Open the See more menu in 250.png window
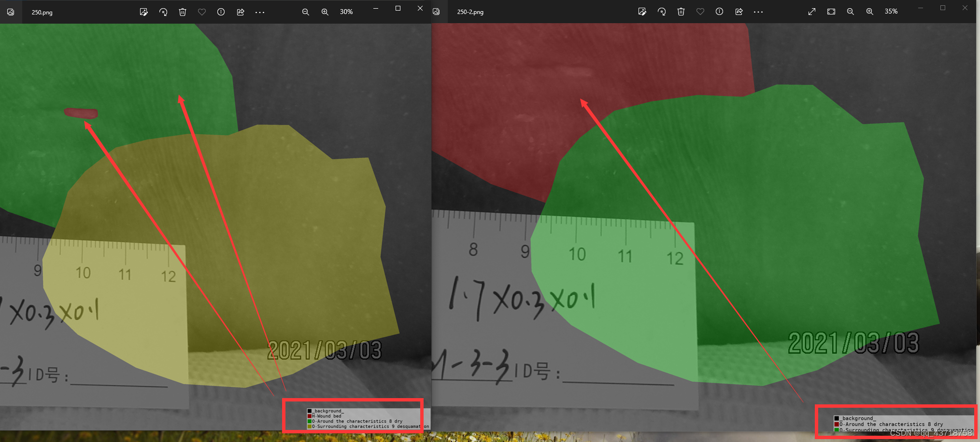The width and height of the screenshot is (980, 442). [x=260, y=12]
